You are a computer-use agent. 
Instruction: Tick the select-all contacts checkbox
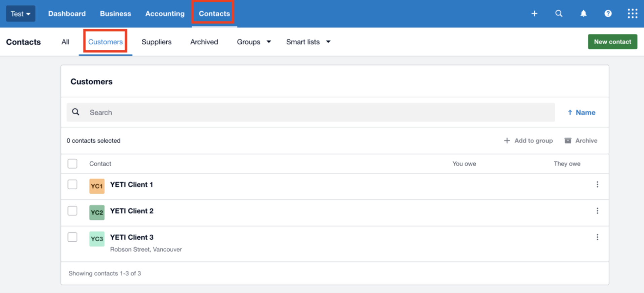pos(72,163)
